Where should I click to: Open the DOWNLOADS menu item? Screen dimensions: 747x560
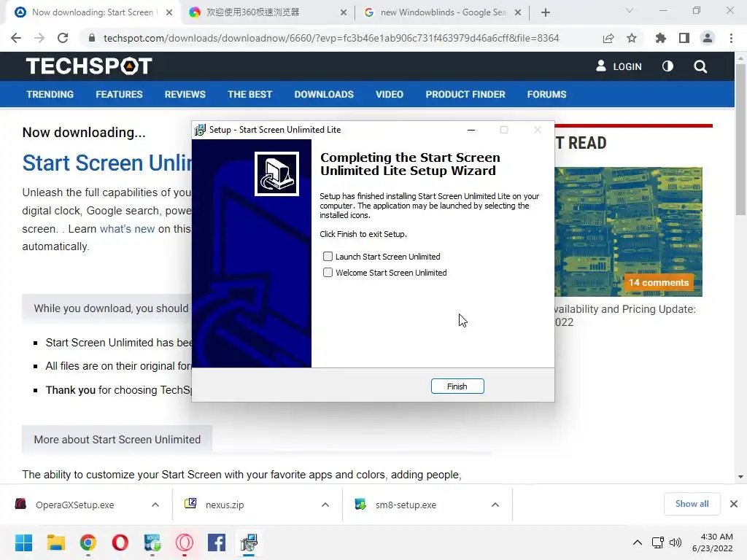click(324, 94)
